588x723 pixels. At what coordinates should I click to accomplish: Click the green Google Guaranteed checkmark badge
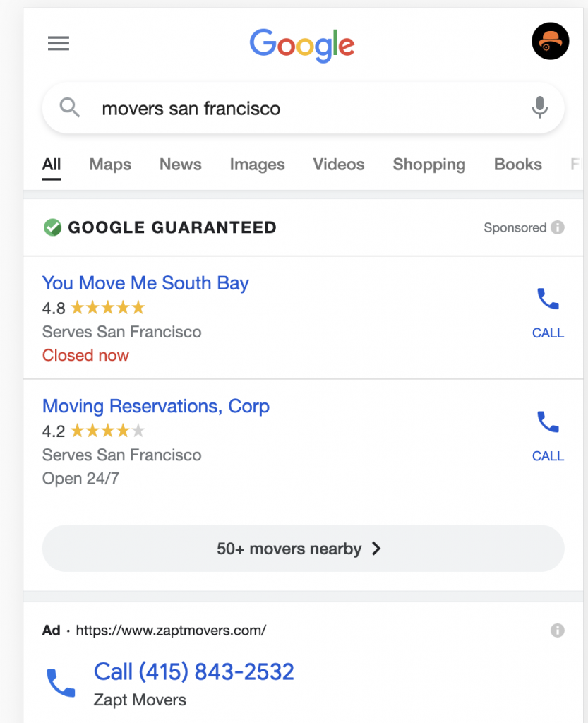[52, 227]
